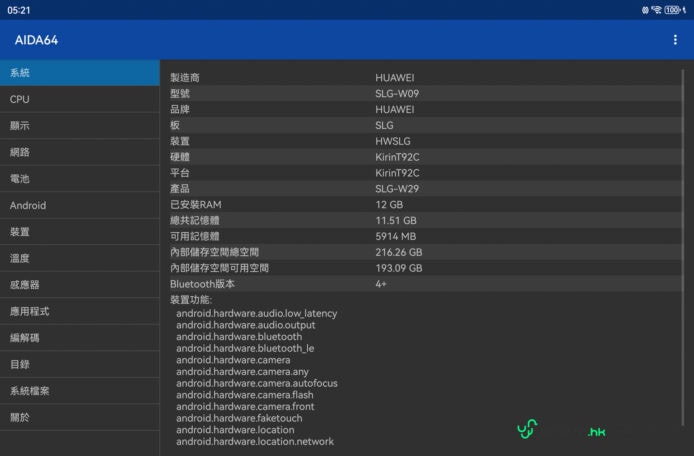
Task: Click the android.hardware.camera entry
Action: 233,360
